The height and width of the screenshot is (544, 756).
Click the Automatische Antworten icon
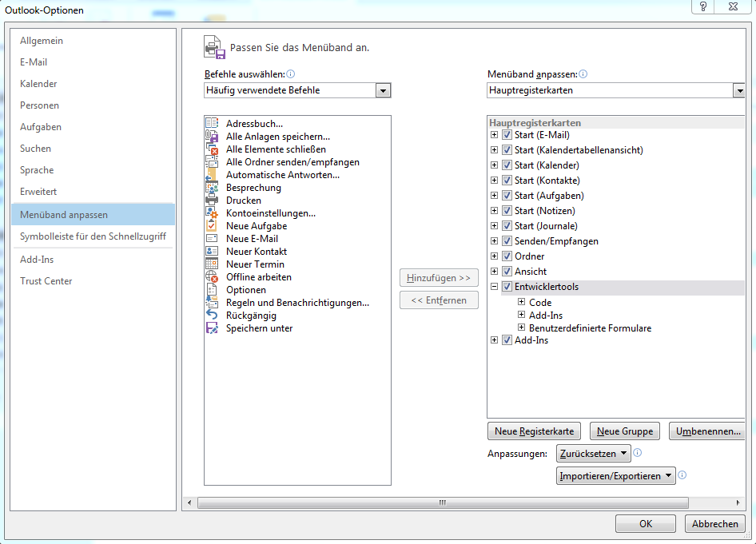pos(212,175)
